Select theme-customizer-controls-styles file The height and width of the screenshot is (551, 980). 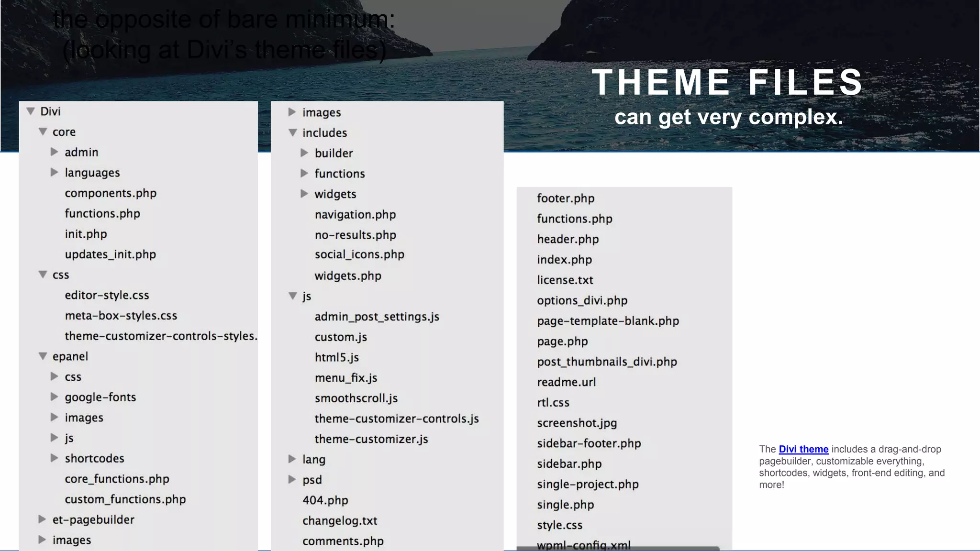pyautogui.click(x=161, y=336)
